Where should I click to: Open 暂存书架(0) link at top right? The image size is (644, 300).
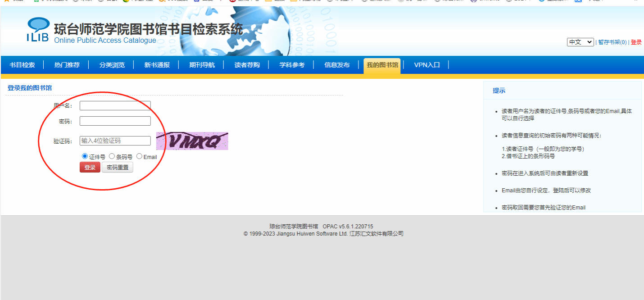click(612, 42)
